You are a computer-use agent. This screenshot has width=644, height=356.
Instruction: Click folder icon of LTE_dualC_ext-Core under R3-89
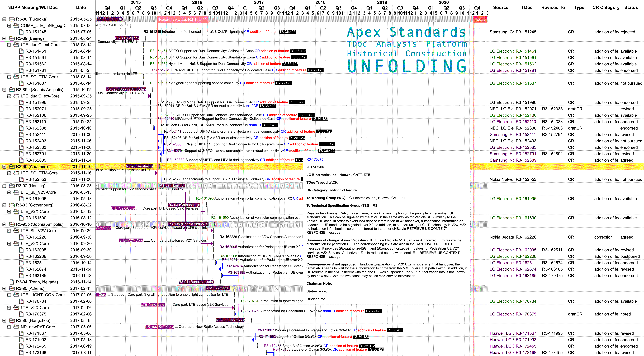17,45
